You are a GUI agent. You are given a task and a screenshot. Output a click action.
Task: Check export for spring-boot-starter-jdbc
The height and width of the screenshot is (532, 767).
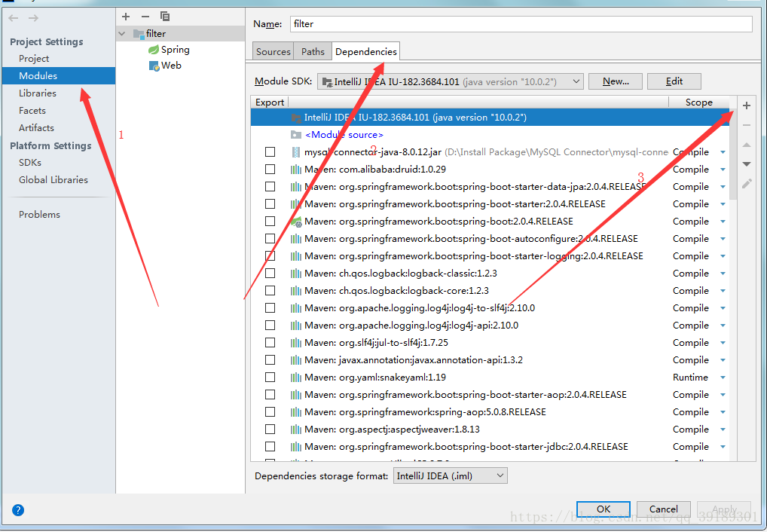tap(270, 446)
